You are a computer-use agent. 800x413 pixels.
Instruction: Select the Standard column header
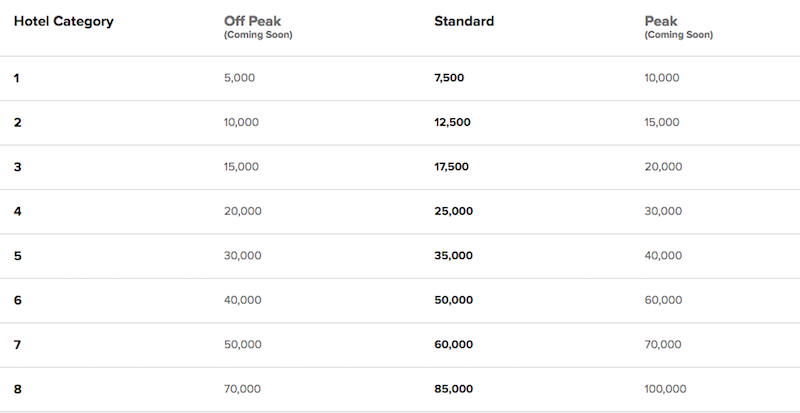tap(464, 21)
